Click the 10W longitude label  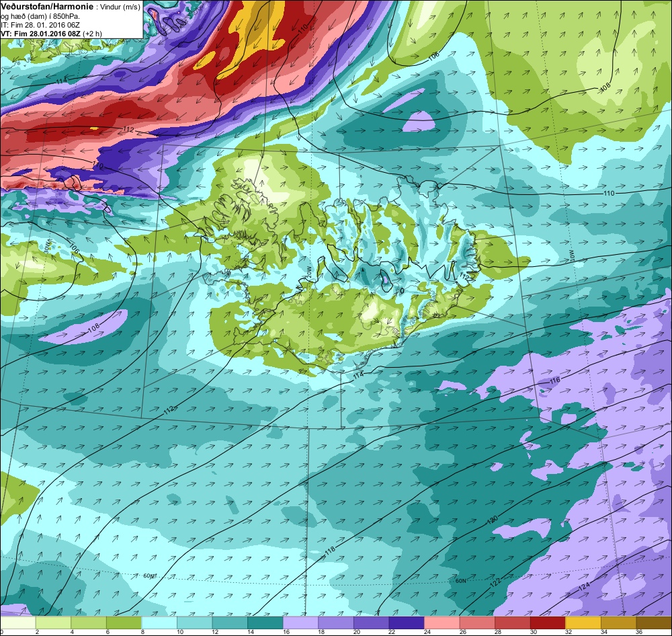click(x=571, y=255)
